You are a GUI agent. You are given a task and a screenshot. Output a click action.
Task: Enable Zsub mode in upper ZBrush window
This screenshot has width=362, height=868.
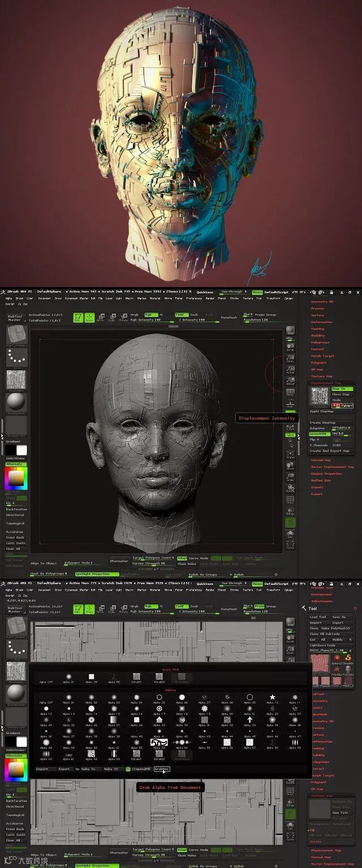[x=195, y=314]
